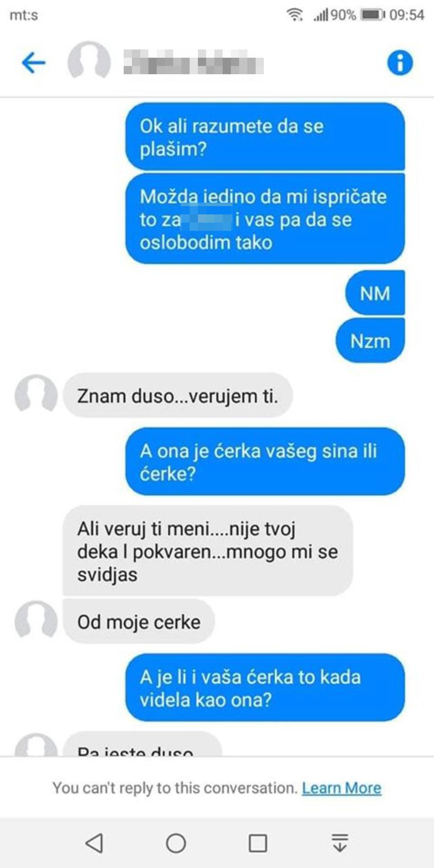Viewport: 434px width, 868px height.
Task: Tap the contact avatar in the header
Action: click(x=89, y=61)
